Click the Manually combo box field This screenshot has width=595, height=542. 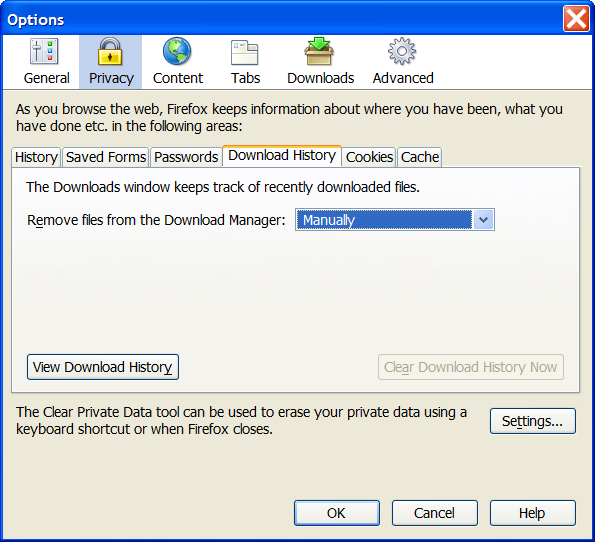395,220
